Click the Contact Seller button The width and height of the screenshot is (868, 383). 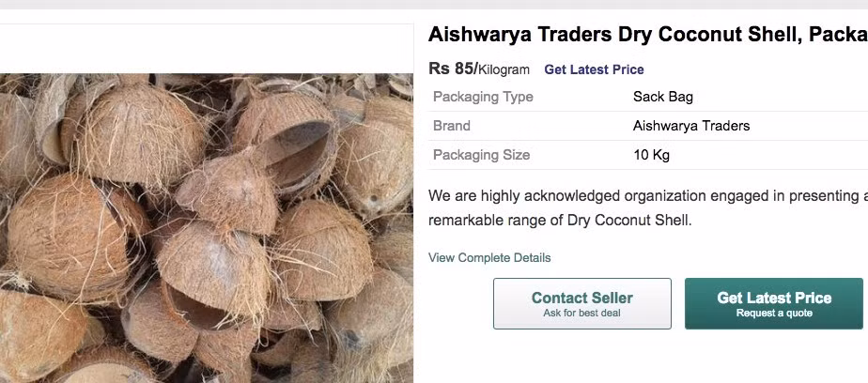pyautogui.click(x=581, y=303)
